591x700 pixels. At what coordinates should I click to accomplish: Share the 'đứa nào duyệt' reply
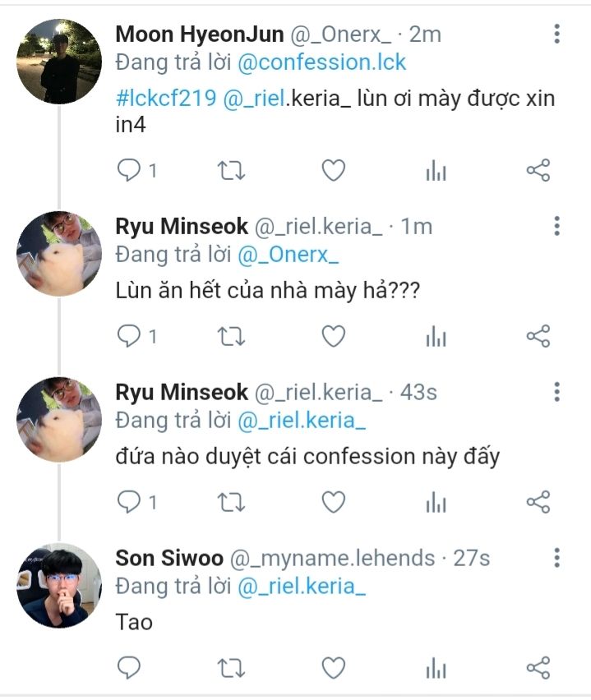tap(538, 501)
